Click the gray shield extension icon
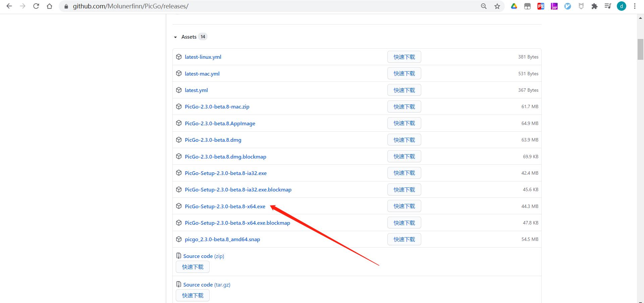This screenshot has height=303, width=644. point(581,6)
